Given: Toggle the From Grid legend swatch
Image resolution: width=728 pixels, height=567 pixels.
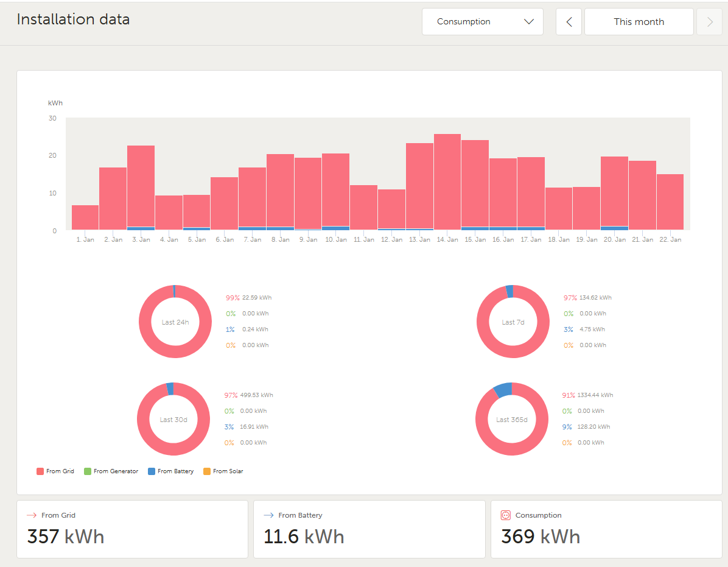Looking at the screenshot, I should pyautogui.click(x=40, y=471).
